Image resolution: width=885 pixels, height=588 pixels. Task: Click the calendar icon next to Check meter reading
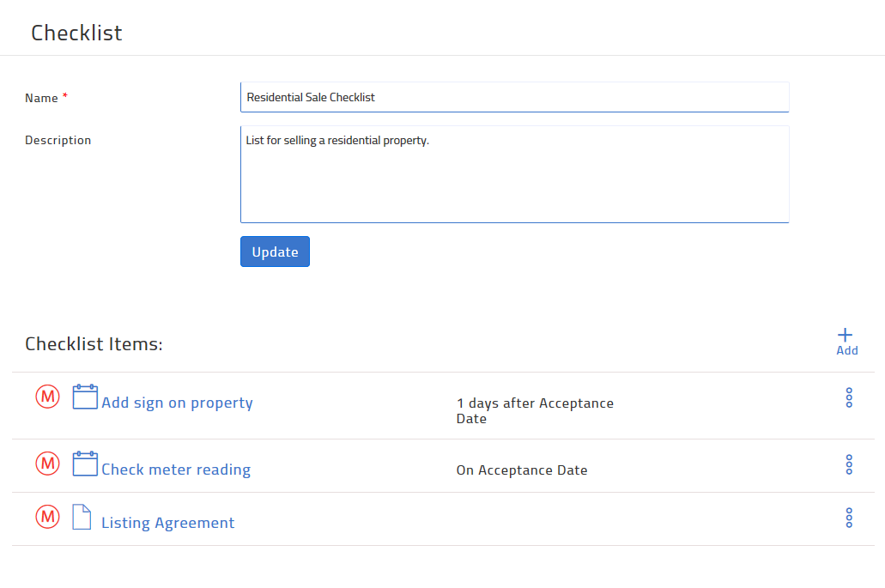[84, 464]
